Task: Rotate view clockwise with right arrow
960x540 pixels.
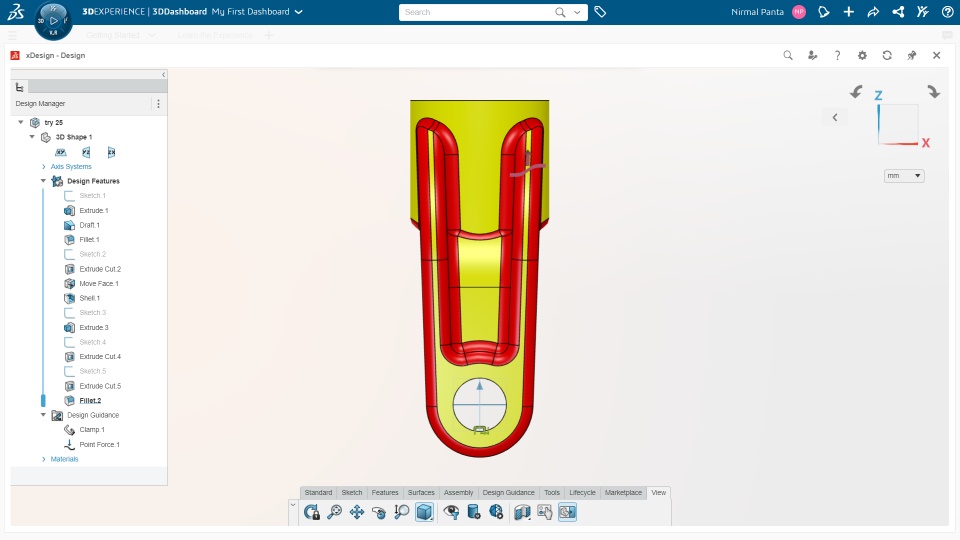Action: click(933, 92)
